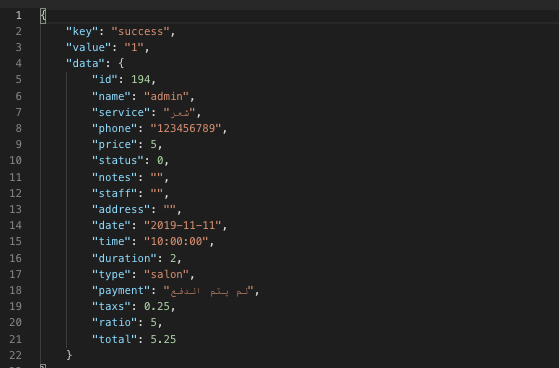The height and width of the screenshot is (368, 559).
Task: Click the "type" property key
Action: [x=111, y=274]
